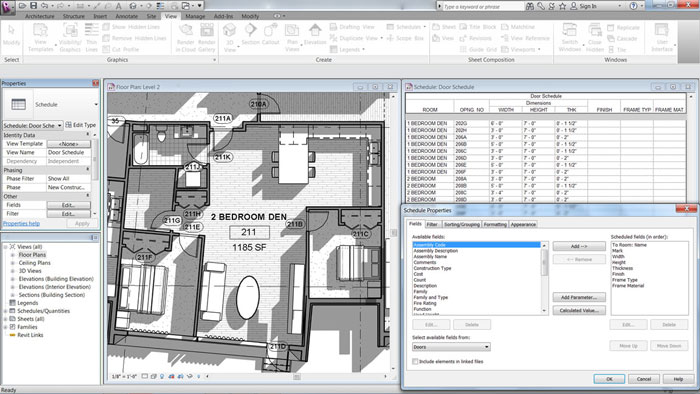Click the Properties help link
The width and height of the screenshot is (700, 394).
pos(21,224)
